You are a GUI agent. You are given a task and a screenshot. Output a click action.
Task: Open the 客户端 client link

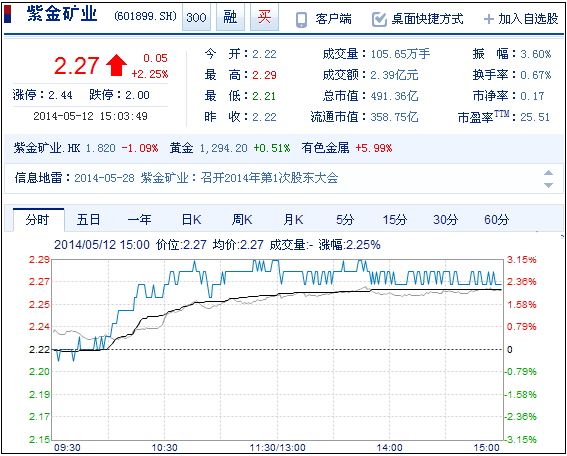tap(333, 19)
